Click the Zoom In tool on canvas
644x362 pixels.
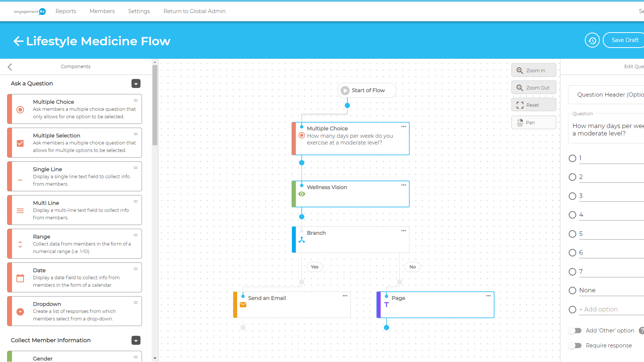[533, 70]
